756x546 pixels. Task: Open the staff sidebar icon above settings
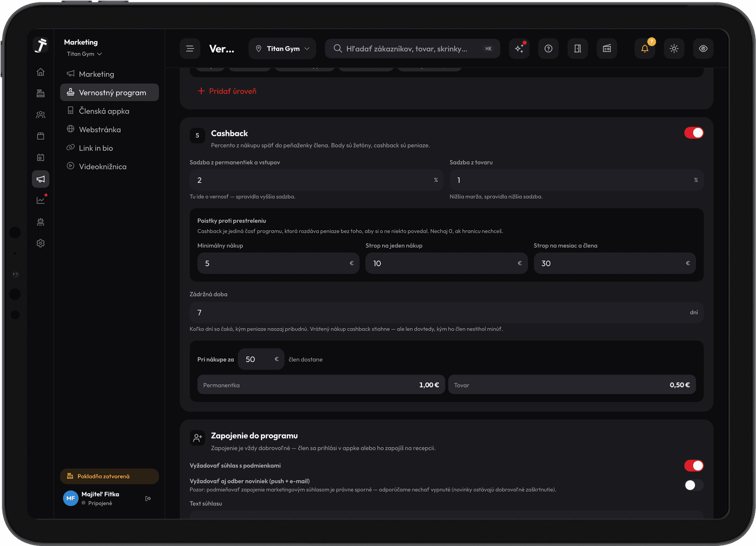click(x=41, y=222)
